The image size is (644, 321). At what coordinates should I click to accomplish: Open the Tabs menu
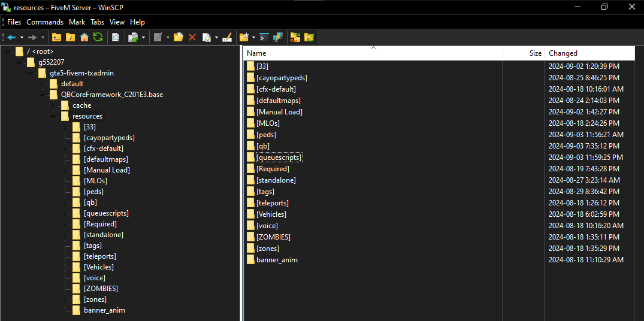pos(97,22)
